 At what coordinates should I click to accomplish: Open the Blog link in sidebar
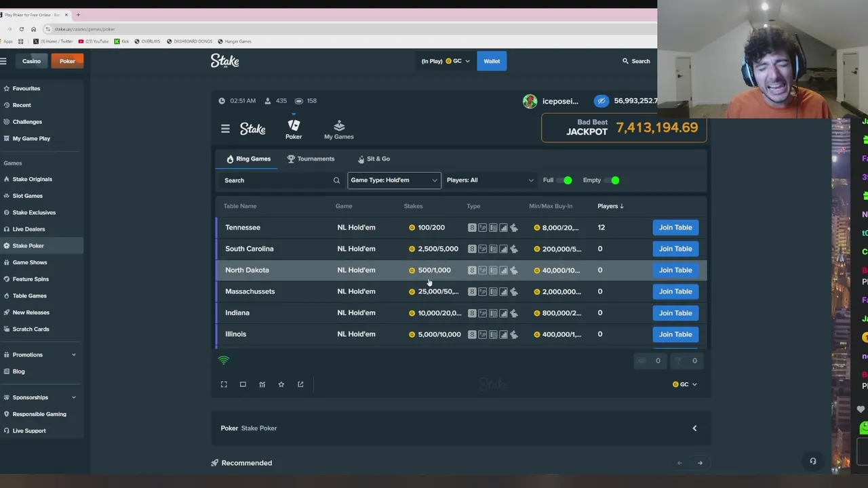coord(41,371)
